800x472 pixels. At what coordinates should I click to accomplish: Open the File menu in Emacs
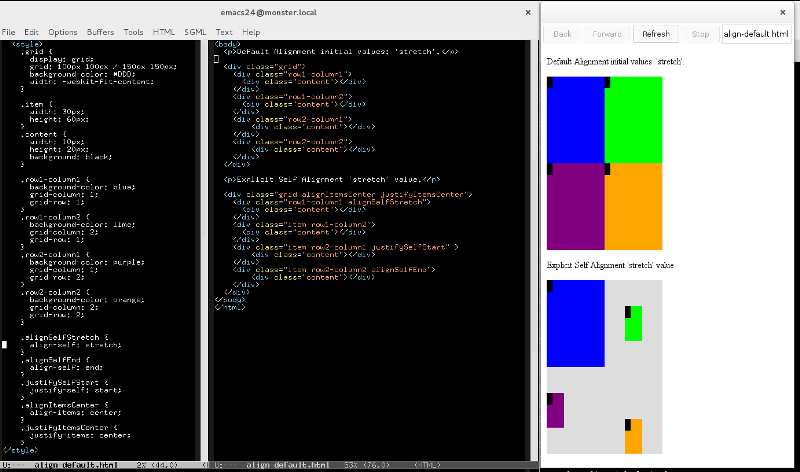click(8, 32)
